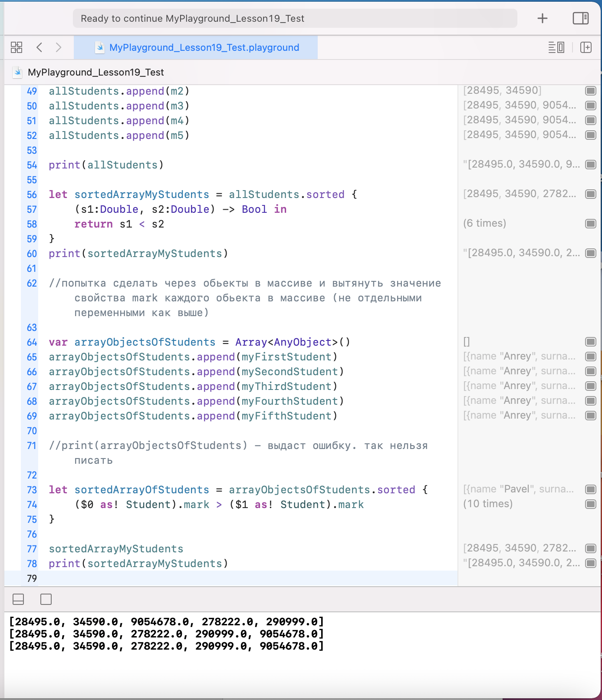Click commented print line 71
The image size is (602, 700).
point(238,453)
